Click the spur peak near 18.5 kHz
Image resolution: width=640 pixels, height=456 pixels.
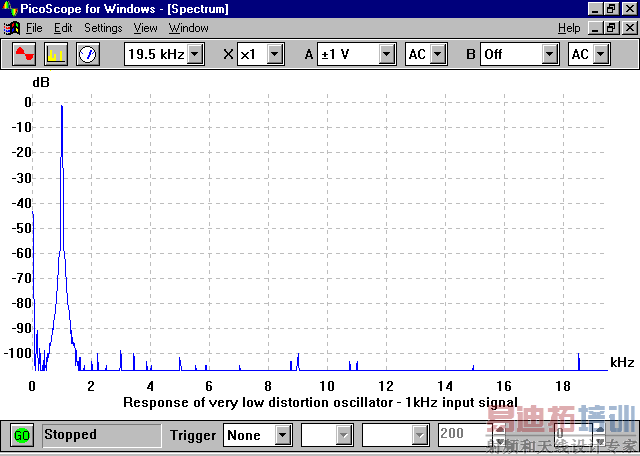point(579,362)
